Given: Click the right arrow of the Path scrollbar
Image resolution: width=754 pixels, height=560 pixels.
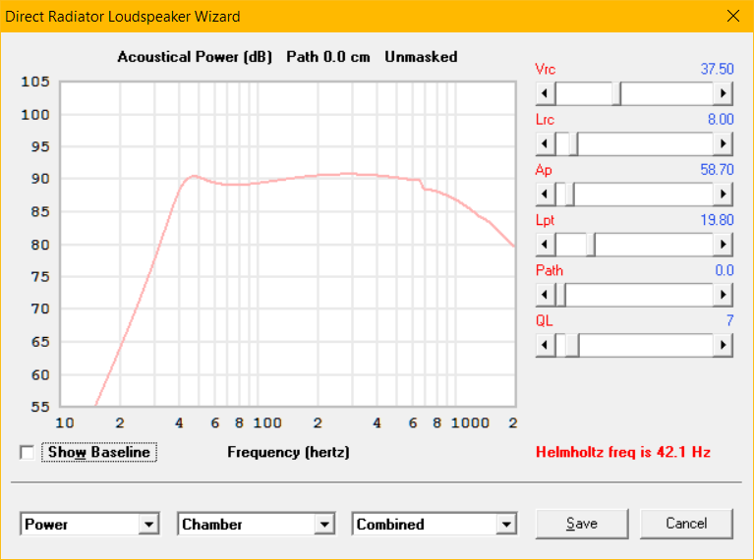Looking at the screenshot, I should click(x=723, y=295).
